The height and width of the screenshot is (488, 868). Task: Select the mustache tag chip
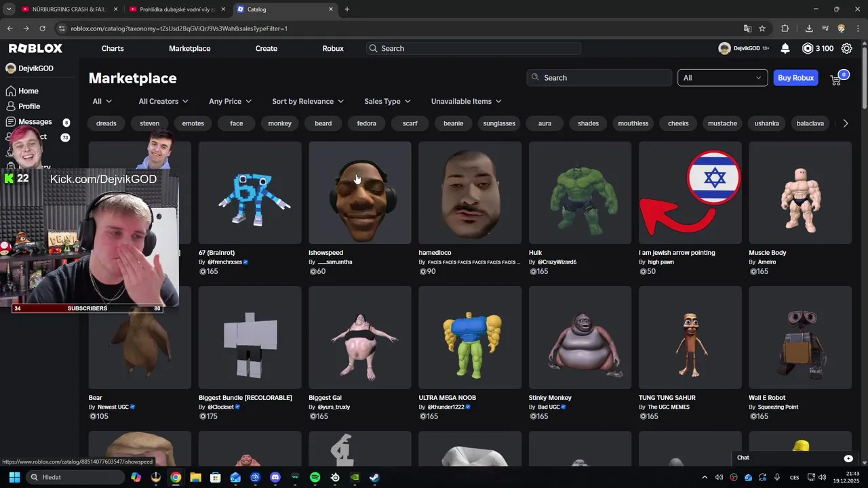pyautogui.click(x=722, y=123)
